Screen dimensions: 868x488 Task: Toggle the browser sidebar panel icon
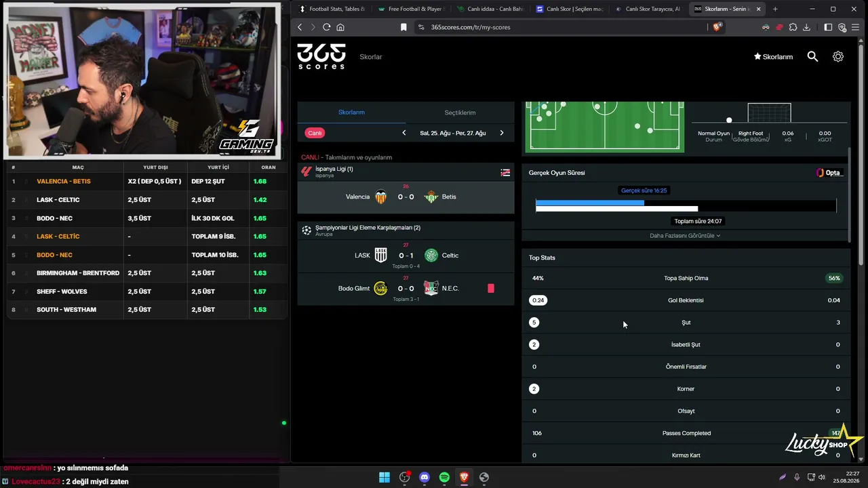coord(828,27)
